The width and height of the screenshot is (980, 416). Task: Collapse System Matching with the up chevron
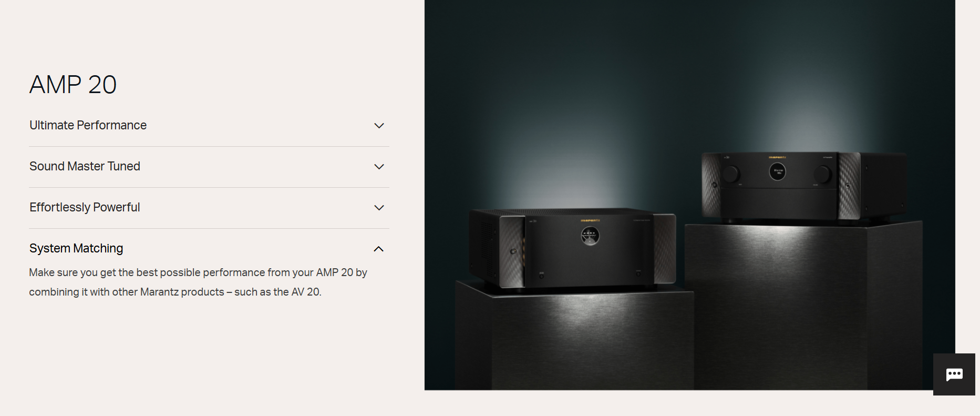[379, 249]
